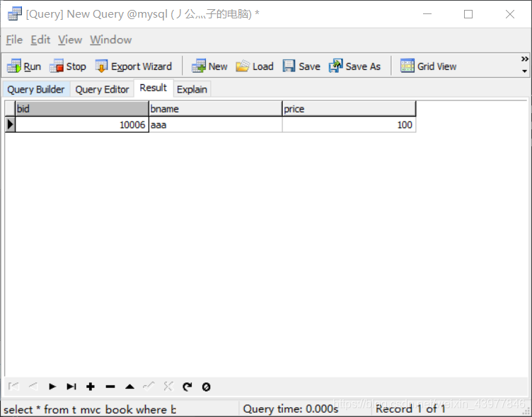Viewport: 532px width, 417px height.
Task: Create a New query
Action: coord(209,66)
